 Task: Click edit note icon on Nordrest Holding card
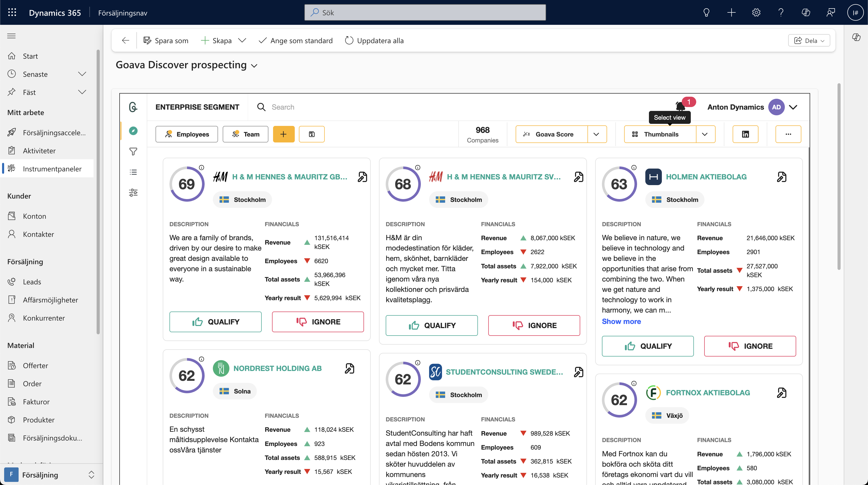pyautogui.click(x=350, y=368)
